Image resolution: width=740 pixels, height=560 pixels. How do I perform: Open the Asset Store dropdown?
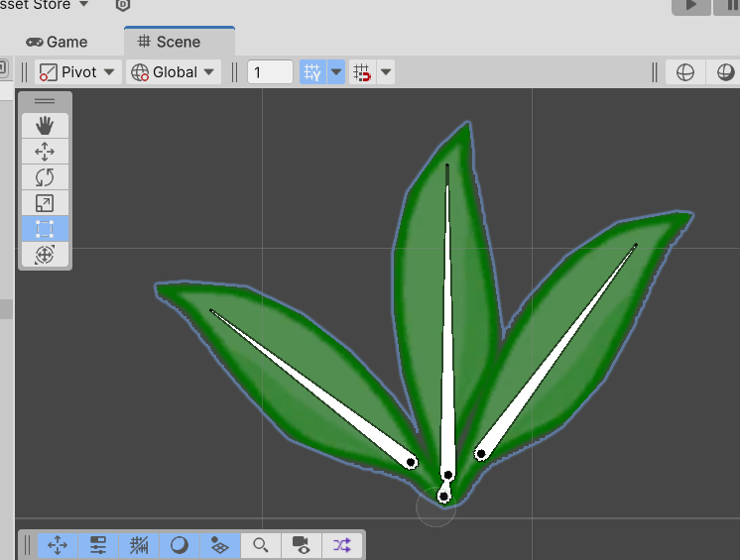(45, 5)
